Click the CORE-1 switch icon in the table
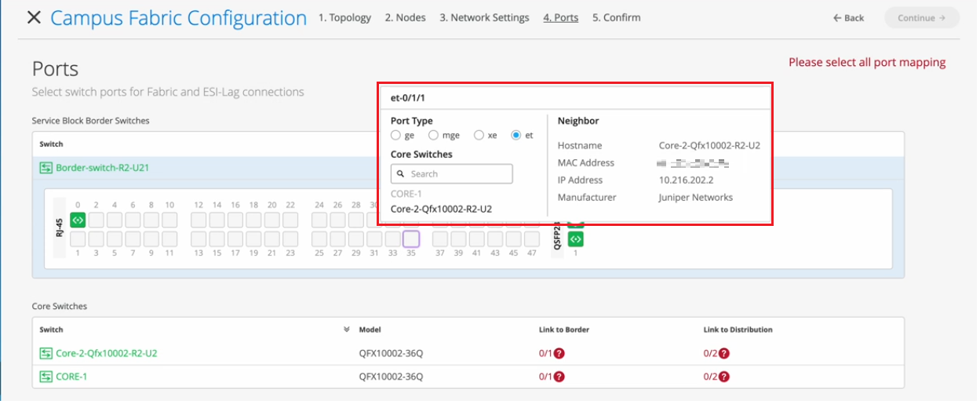 pos(46,377)
